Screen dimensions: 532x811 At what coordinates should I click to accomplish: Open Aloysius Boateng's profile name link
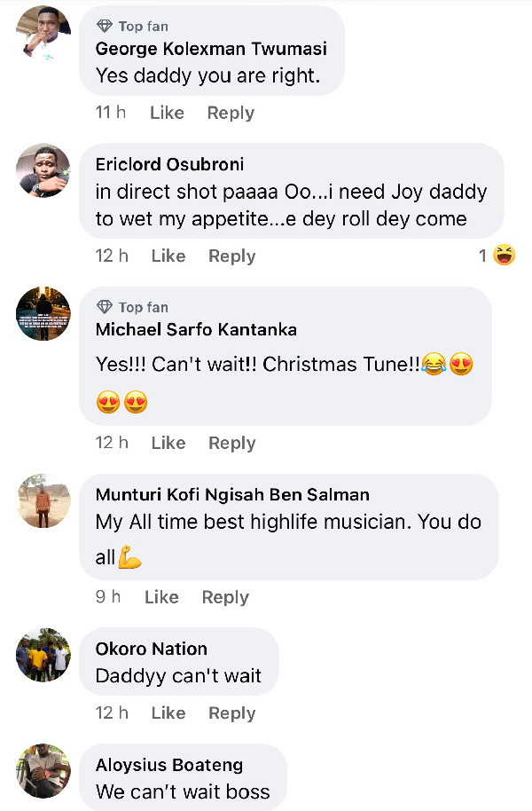click(169, 765)
